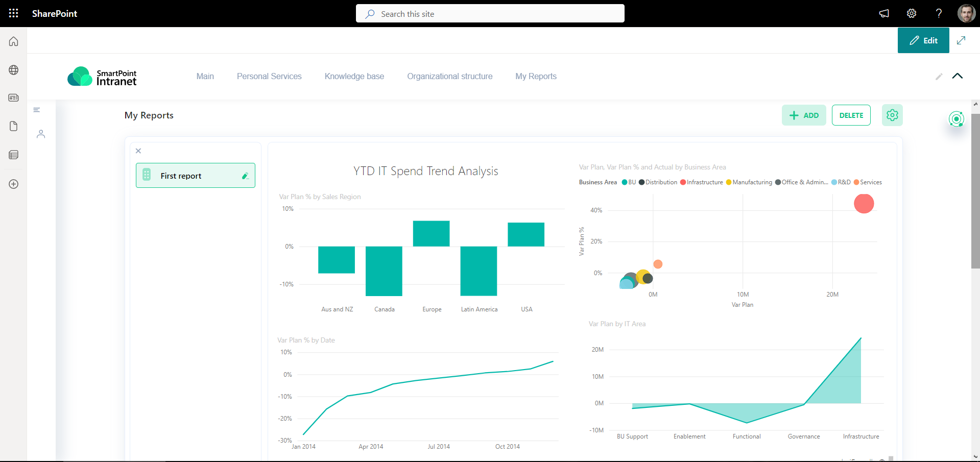This screenshot has height=462, width=980.
Task: Click the Search this site field
Action: point(490,14)
